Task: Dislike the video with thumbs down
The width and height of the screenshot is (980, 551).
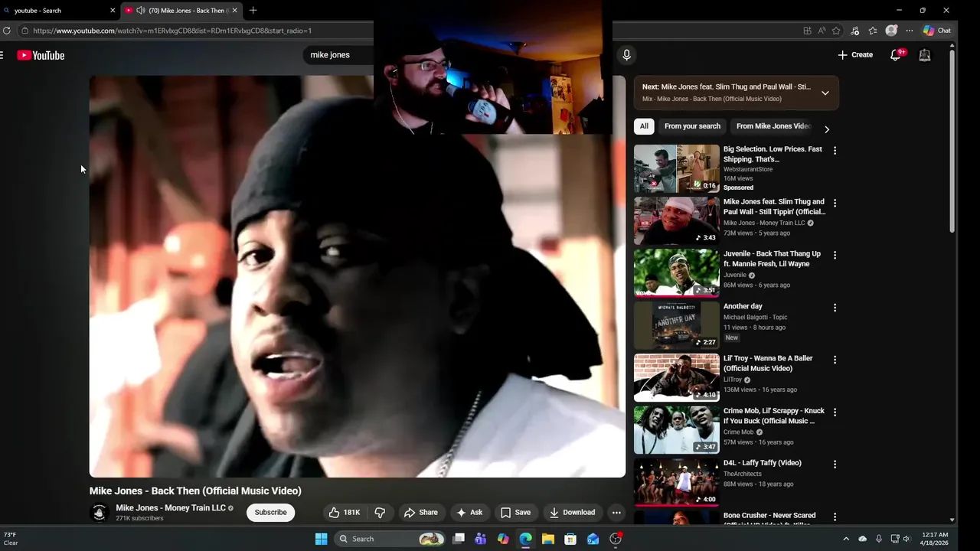Action: (380, 513)
